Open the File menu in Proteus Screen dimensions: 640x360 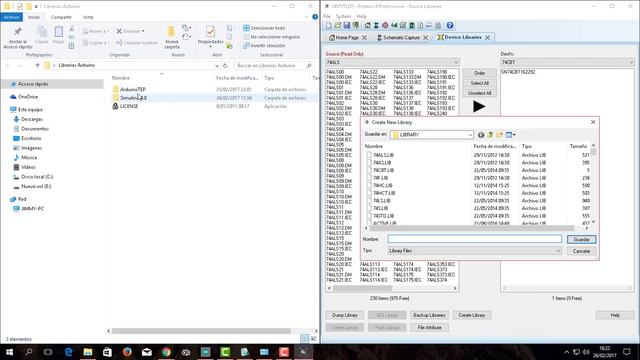point(327,16)
